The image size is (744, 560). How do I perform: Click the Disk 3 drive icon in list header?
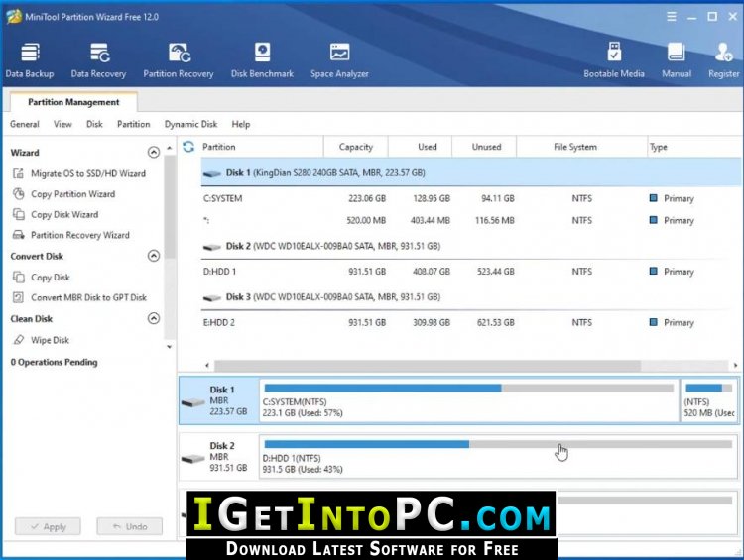click(211, 297)
